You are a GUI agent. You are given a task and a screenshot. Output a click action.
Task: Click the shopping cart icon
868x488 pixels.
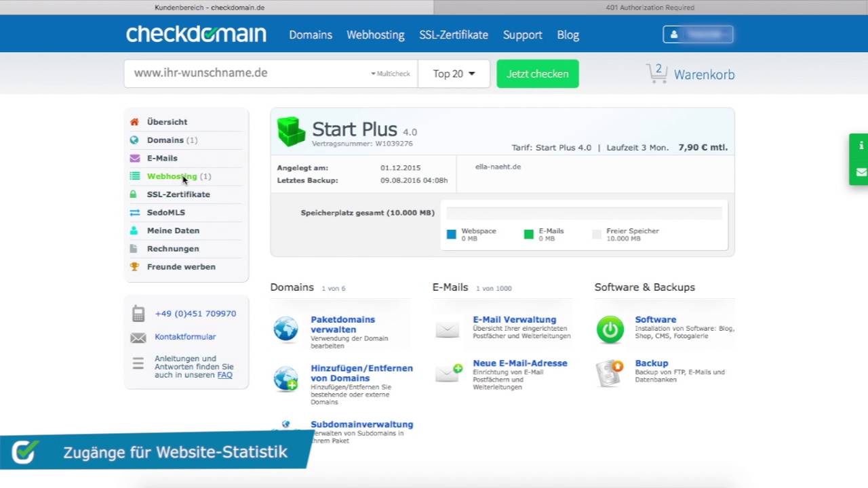click(656, 73)
